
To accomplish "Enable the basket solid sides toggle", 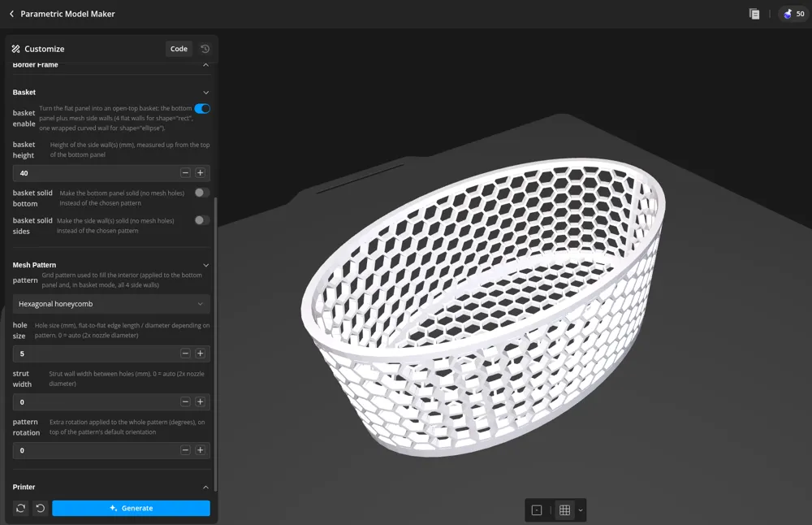I will coord(202,220).
